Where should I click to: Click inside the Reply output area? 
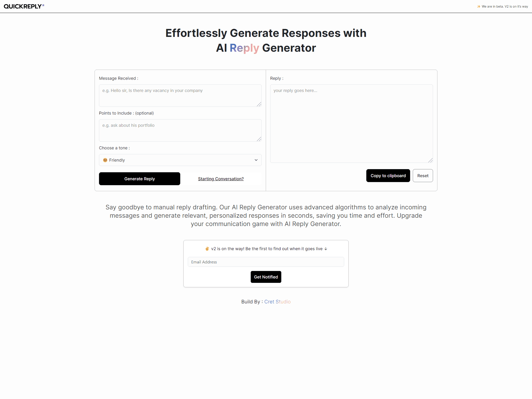pos(351,124)
